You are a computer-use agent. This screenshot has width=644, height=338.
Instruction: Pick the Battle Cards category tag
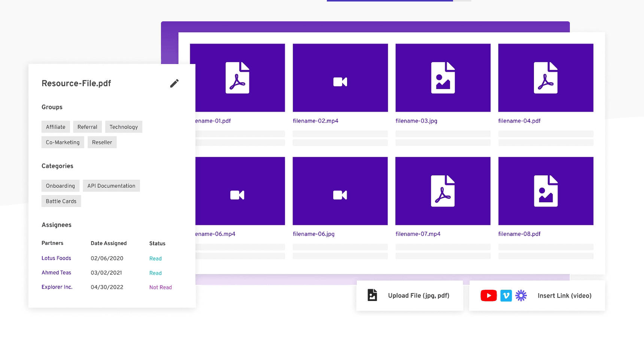click(x=61, y=201)
